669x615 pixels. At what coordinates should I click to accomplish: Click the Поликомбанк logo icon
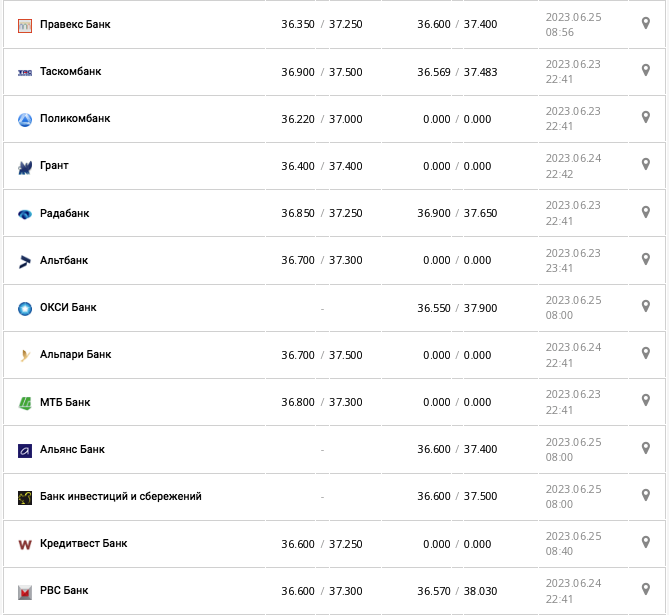click(26, 120)
